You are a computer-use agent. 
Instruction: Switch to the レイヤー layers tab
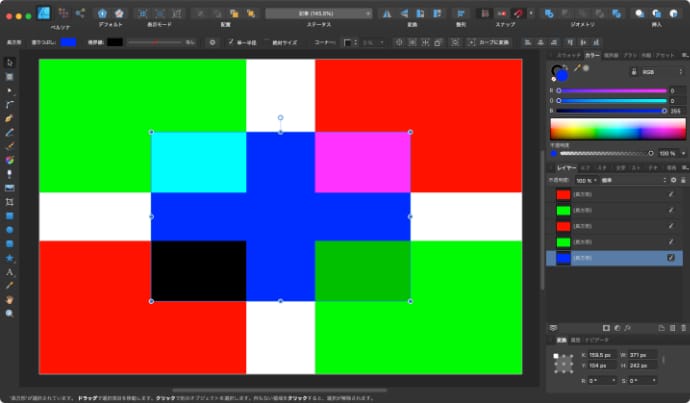tap(563, 167)
